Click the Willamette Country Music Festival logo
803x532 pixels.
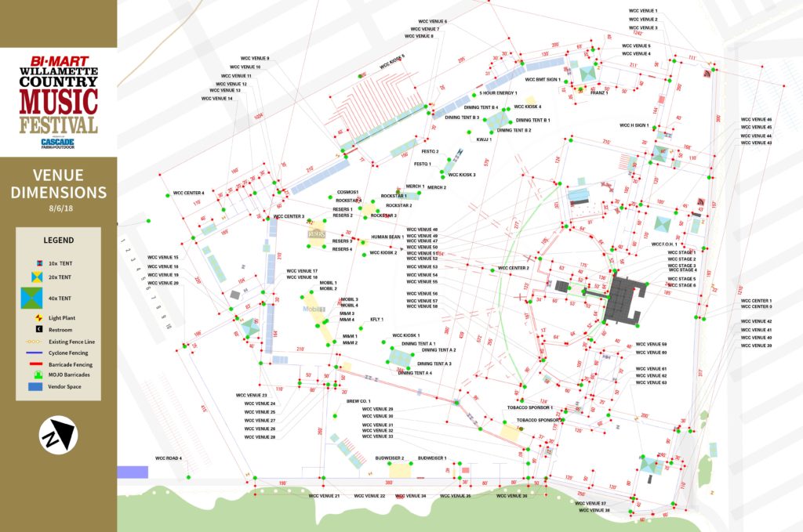58,96
